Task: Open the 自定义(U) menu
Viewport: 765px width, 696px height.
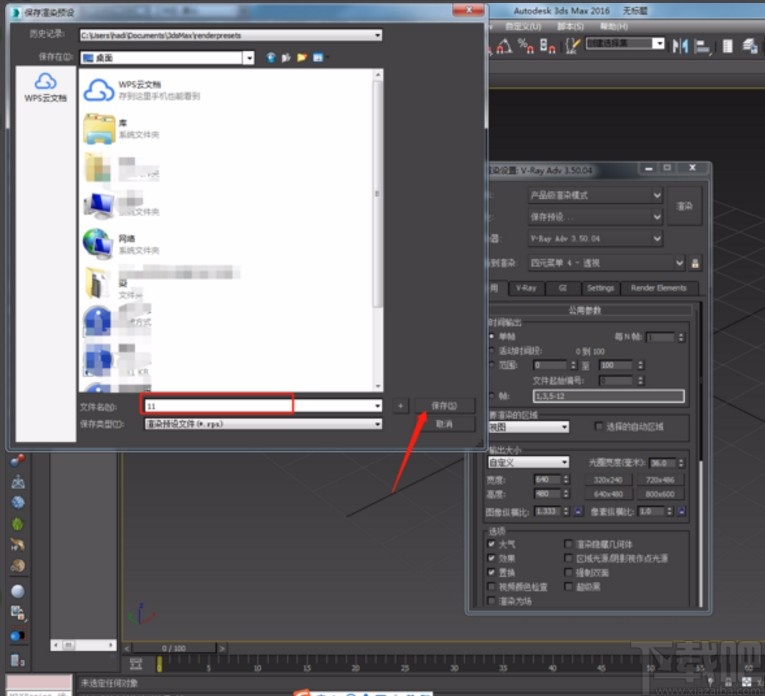Action: tap(523, 26)
